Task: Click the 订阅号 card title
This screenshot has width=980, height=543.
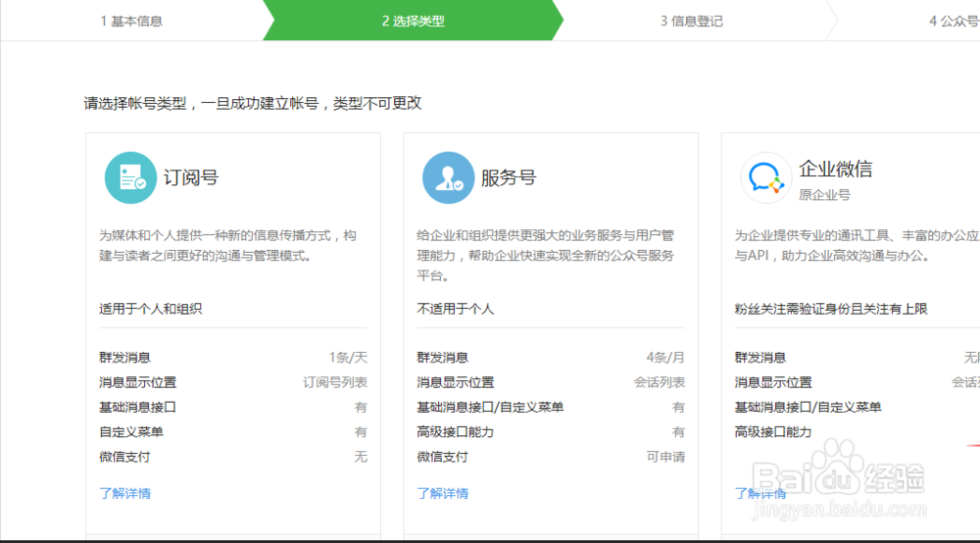Action: pos(191,177)
